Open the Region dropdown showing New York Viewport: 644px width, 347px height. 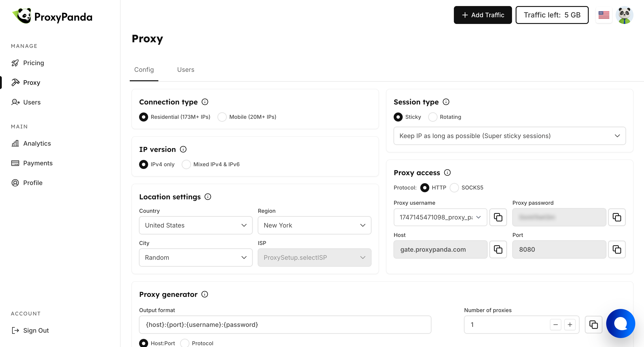[x=315, y=225]
